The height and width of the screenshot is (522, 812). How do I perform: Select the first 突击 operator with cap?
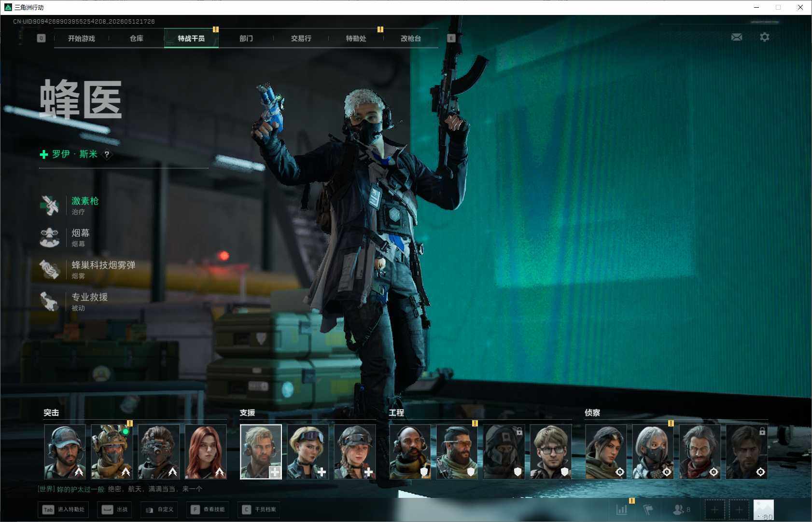click(x=65, y=452)
